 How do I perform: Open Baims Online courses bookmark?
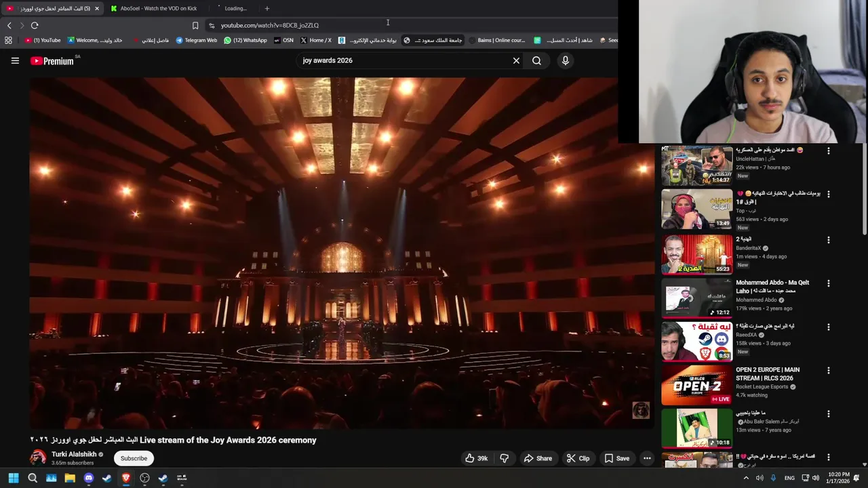496,40
